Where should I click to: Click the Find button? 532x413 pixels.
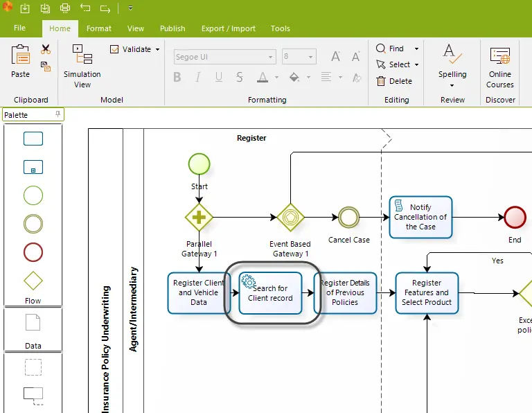(x=390, y=49)
